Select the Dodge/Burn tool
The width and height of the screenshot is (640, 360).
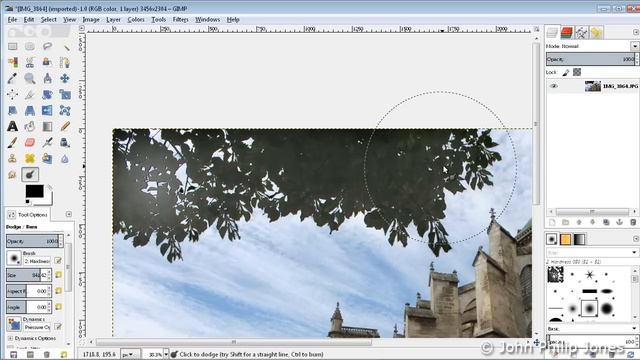click(x=30, y=174)
